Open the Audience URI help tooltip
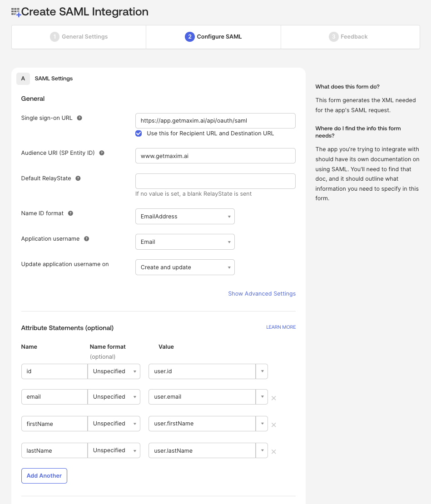431x504 pixels. (x=101, y=153)
